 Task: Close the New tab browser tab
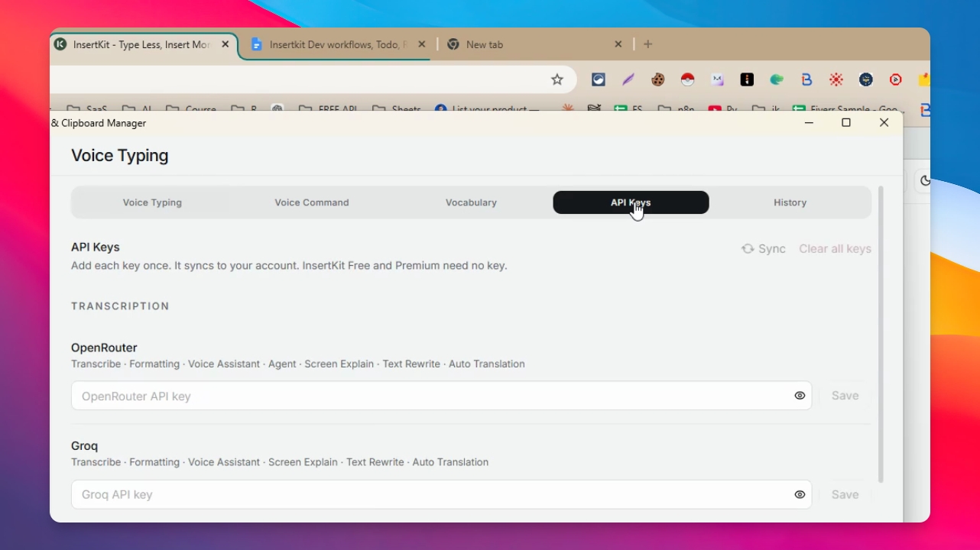pyautogui.click(x=618, y=44)
